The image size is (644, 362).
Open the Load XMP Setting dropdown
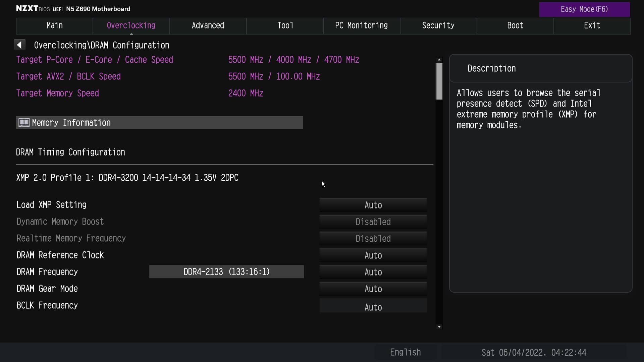click(x=373, y=205)
